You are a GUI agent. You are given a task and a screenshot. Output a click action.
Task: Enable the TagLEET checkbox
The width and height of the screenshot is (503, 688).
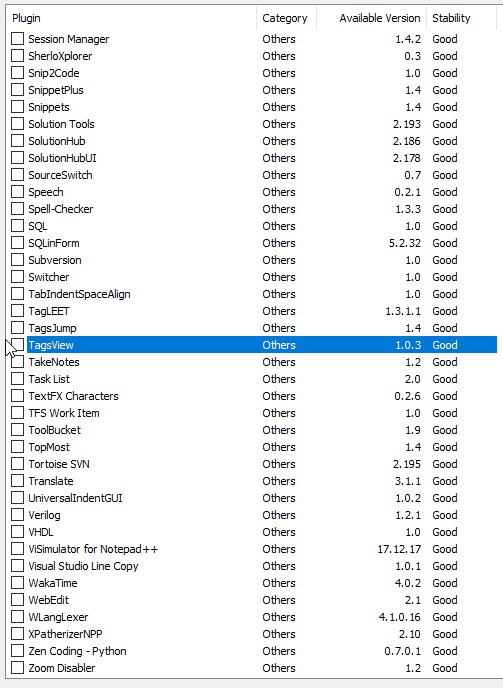tap(18, 311)
